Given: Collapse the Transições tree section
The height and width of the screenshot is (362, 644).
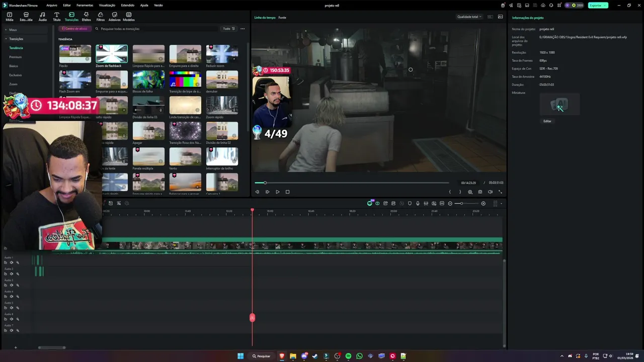Looking at the screenshot, I should (6, 39).
